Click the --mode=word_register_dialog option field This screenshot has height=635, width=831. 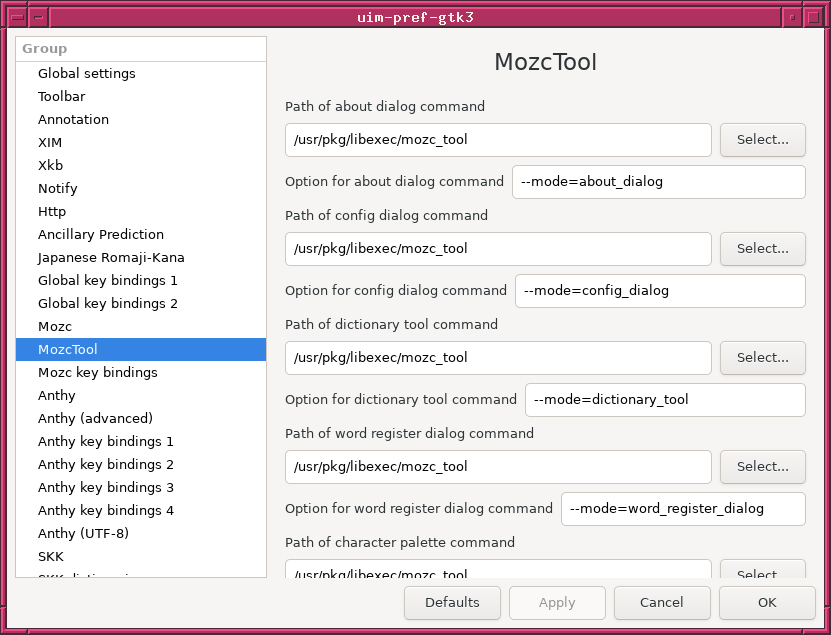[x=683, y=509]
